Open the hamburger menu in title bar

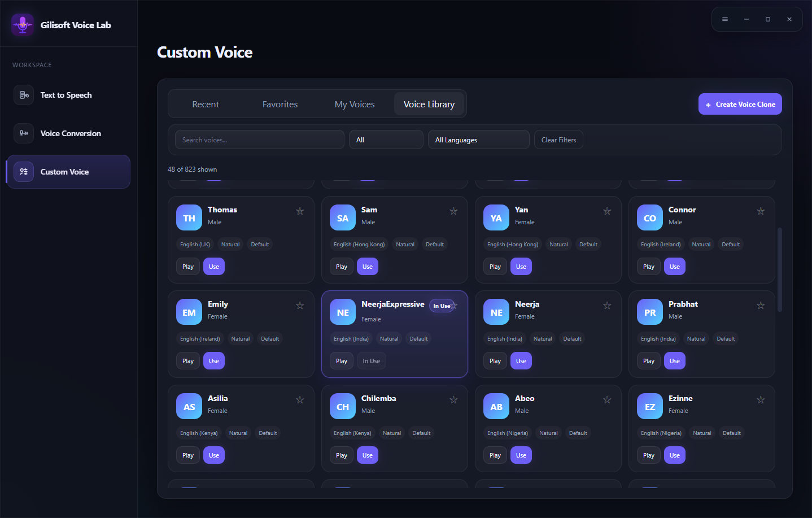click(x=725, y=19)
